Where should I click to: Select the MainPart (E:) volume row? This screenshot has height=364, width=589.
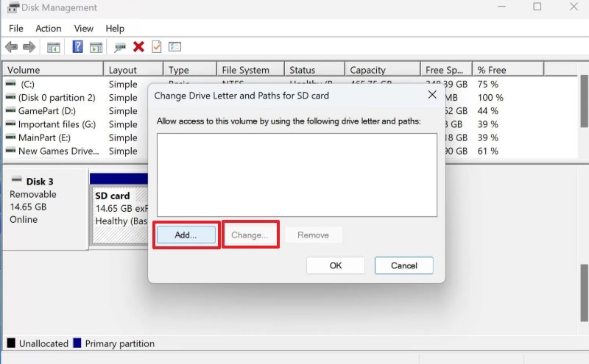[x=44, y=138]
